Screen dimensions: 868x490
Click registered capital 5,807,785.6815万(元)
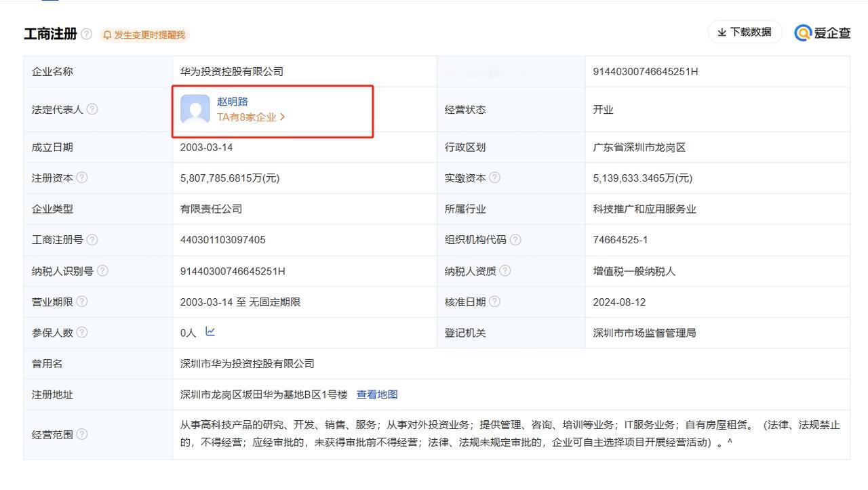click(230, 178)
